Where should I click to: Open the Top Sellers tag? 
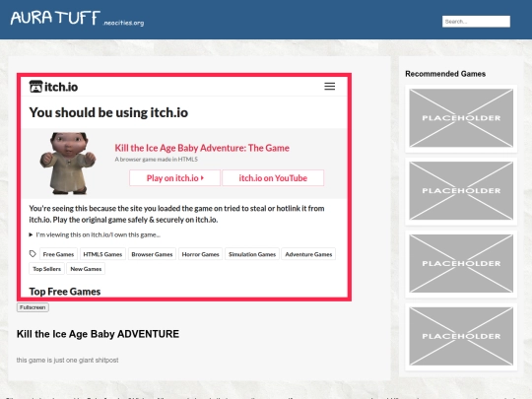click(x=47, y=269)
